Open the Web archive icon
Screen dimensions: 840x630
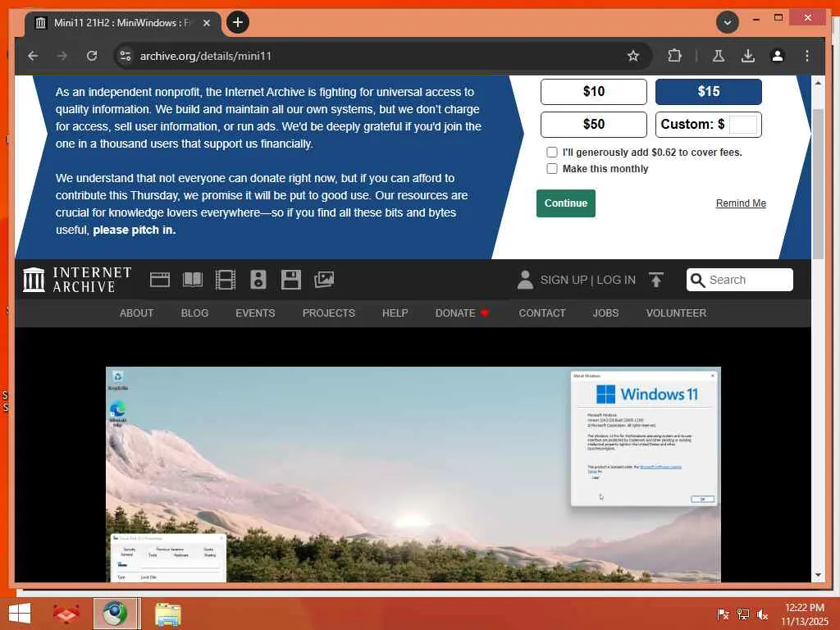point(160,280)
